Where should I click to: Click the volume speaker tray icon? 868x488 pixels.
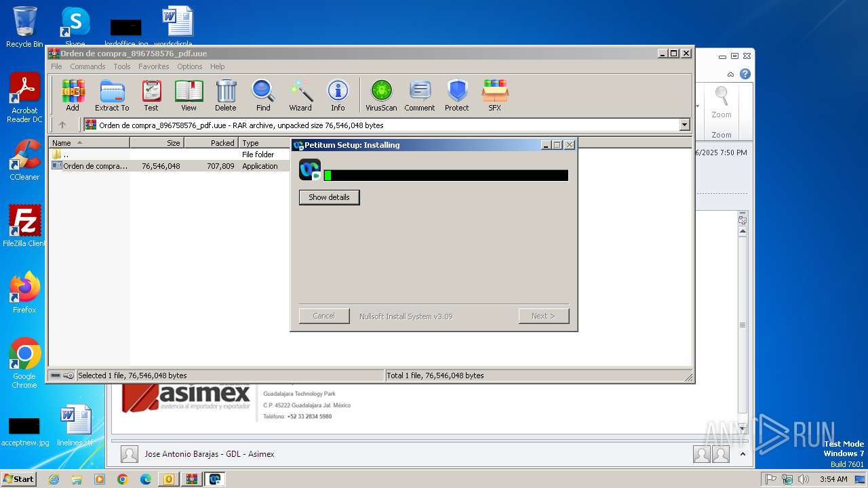coord(804,479)
